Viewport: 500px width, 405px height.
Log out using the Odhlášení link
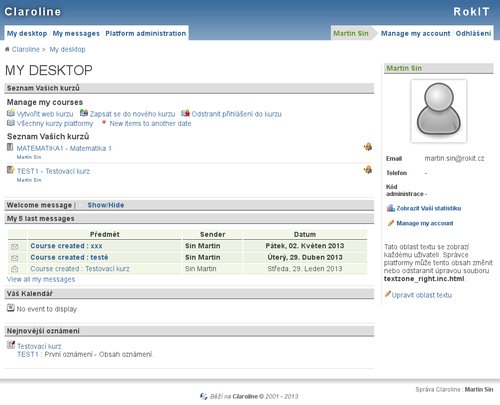pos(473,33)
